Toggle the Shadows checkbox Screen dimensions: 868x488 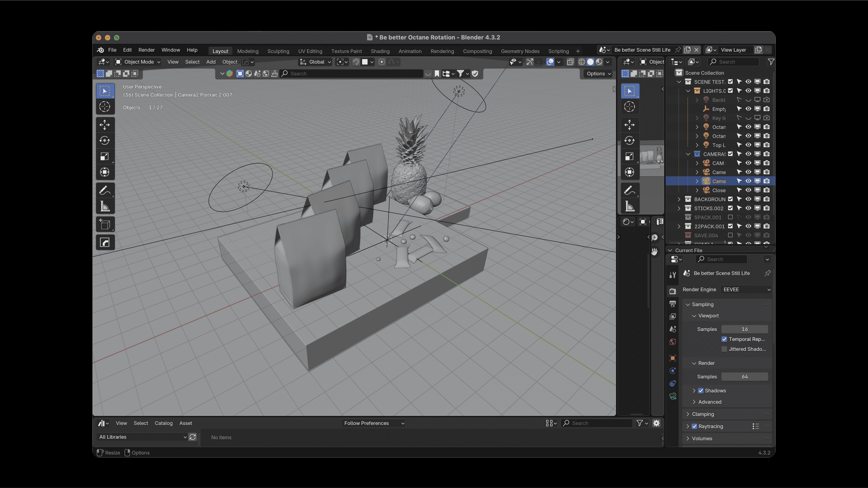(x=701, y=391)
